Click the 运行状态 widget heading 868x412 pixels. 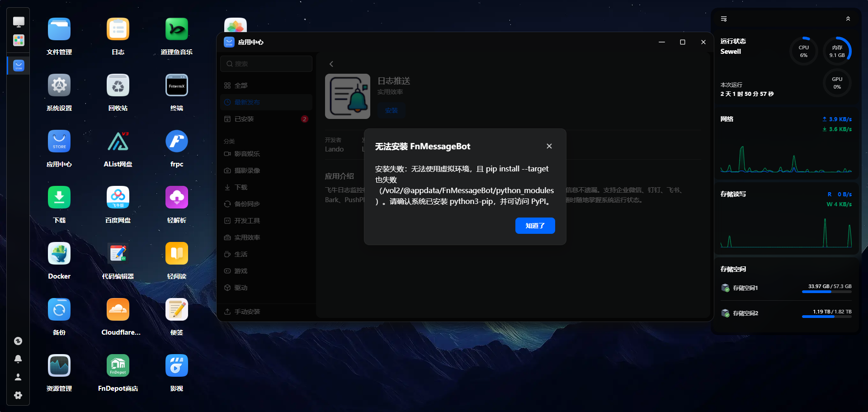click(x=733, y=41)
